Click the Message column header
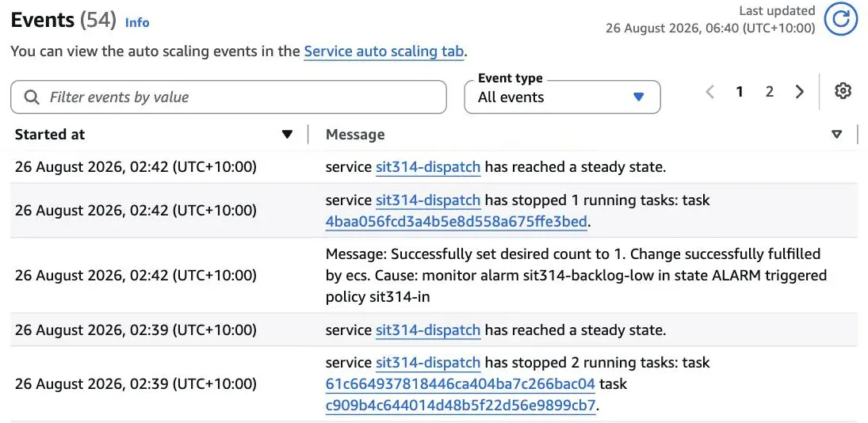Viewport: 868px width, 423px height. click(355, 135)
